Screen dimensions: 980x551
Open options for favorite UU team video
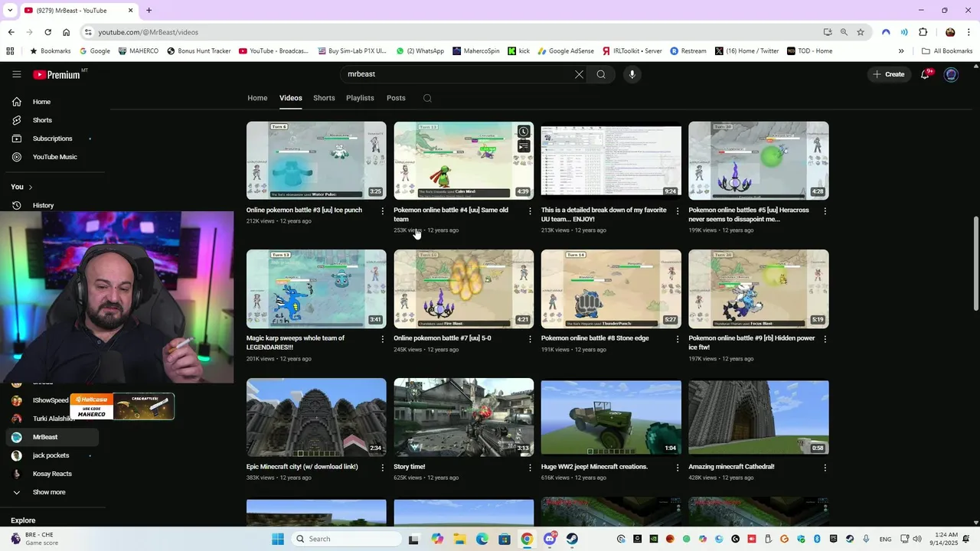[x=678, y=211]
